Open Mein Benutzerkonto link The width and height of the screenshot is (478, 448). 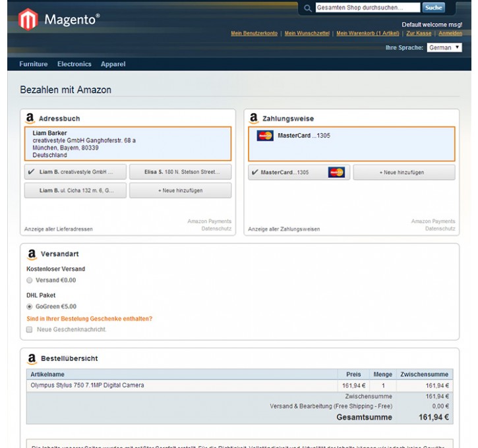coord(254,34)
